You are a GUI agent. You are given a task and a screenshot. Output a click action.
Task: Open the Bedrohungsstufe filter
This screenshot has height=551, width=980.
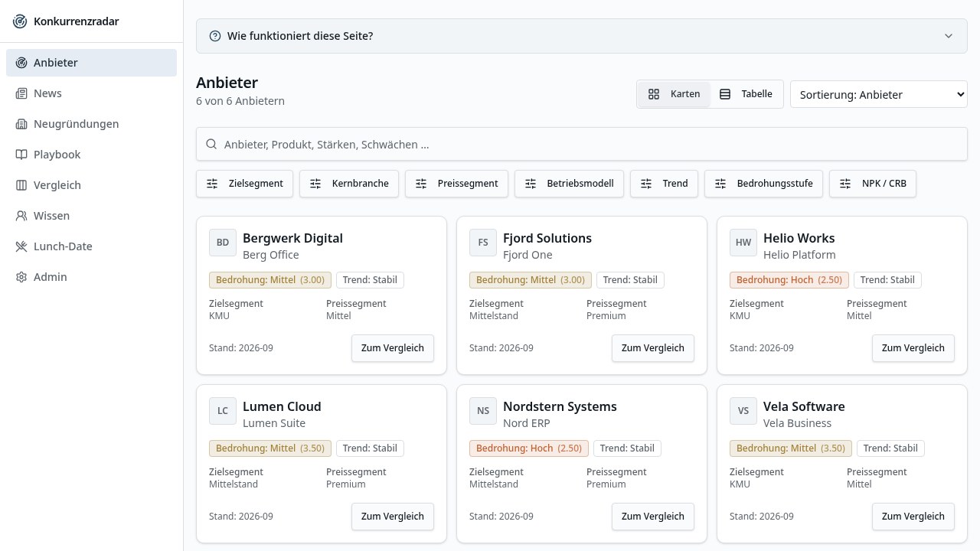click(x=763, y=184)
